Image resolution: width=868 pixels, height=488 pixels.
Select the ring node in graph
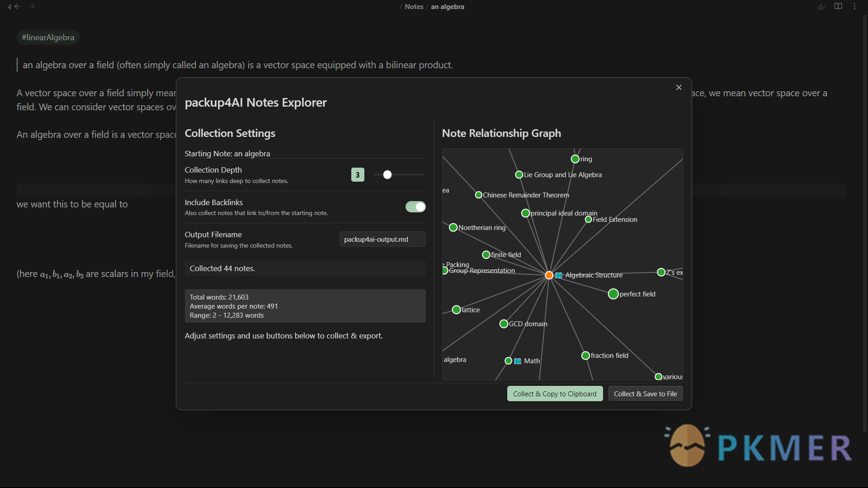(575, 159)
